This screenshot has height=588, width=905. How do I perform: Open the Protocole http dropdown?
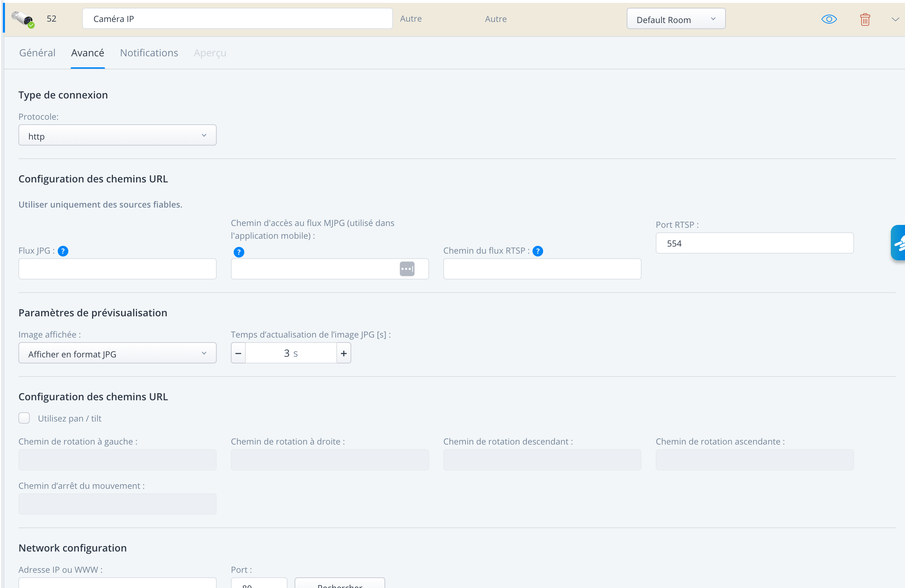[x=118, y=135]
